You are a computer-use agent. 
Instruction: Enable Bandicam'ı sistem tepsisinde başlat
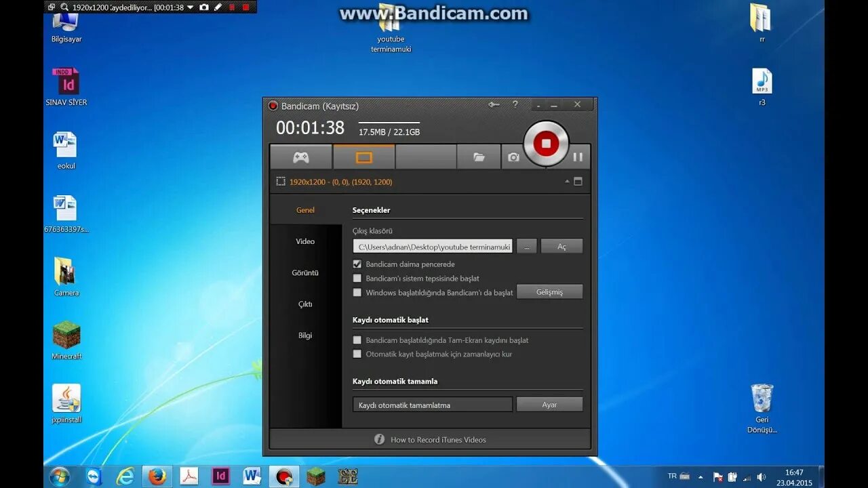(x=357, y=279)
